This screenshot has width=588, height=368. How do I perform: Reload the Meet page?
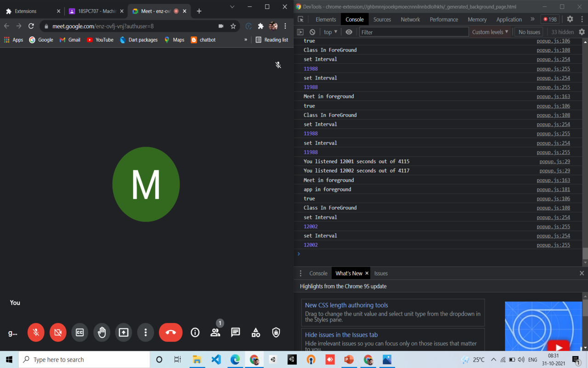click(31, 26)
